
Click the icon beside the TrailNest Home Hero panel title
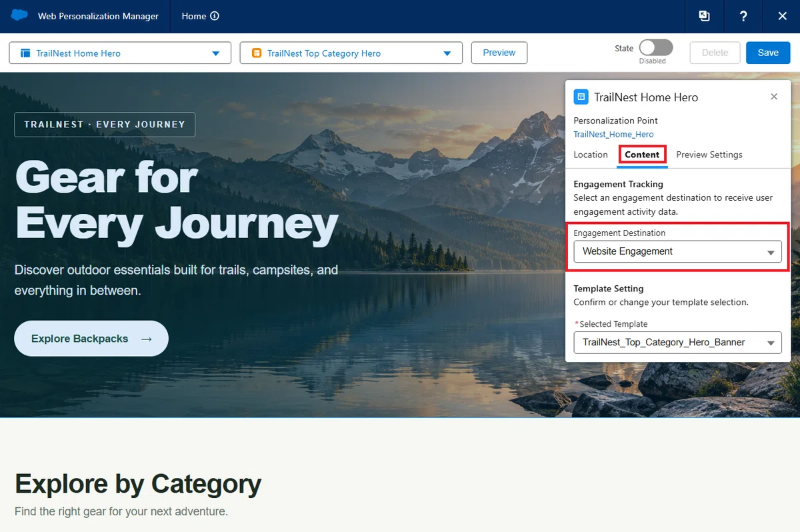[x=581, y=97]
